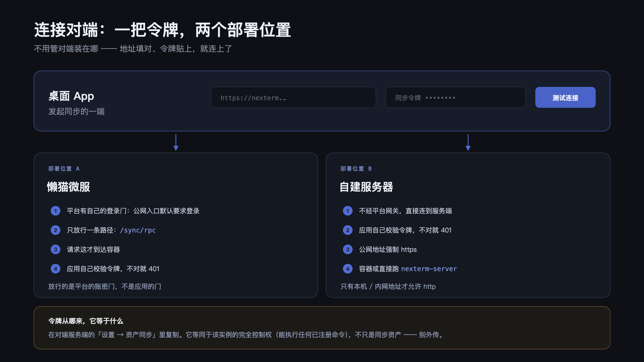Screen dimensions: 644x362
Task: Click the nexterm-server code text
Action: [429, 269]
